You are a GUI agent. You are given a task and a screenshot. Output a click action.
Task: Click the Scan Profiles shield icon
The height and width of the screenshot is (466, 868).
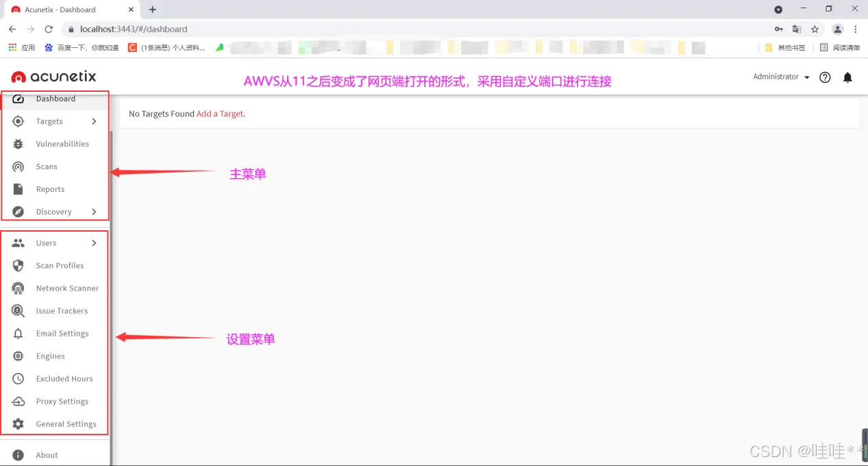tap(18, 265)
